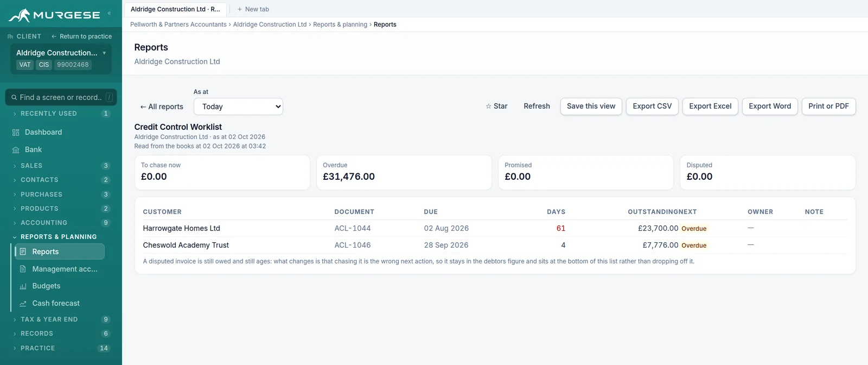This screenshot has width=868, height=365.
Task: Click Save this view
Action: [x=591, y=106]
